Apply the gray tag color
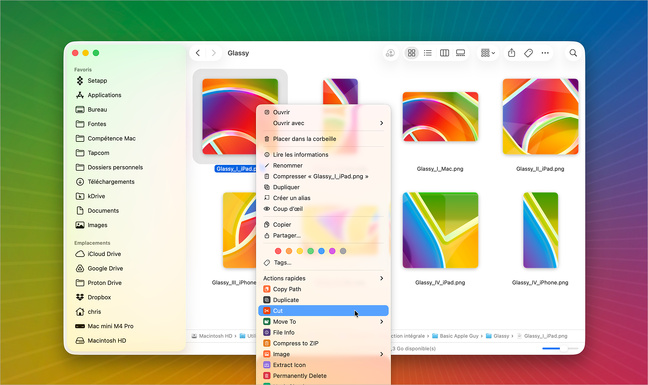The image size is (648, 385). [343, 251]
